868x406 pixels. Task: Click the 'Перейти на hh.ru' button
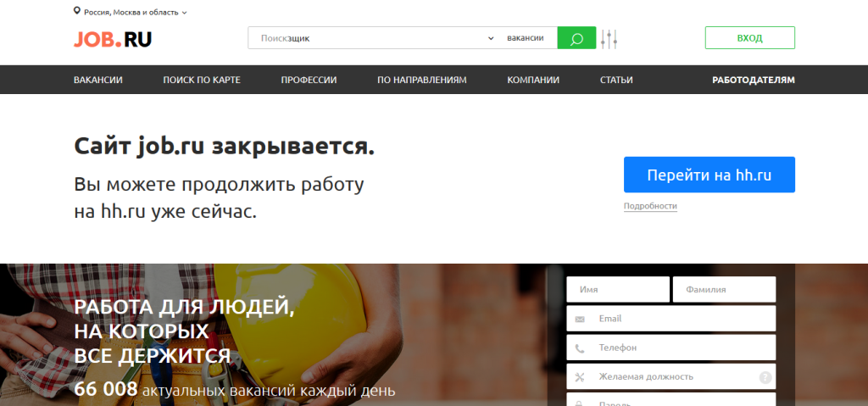pos(709,175)
